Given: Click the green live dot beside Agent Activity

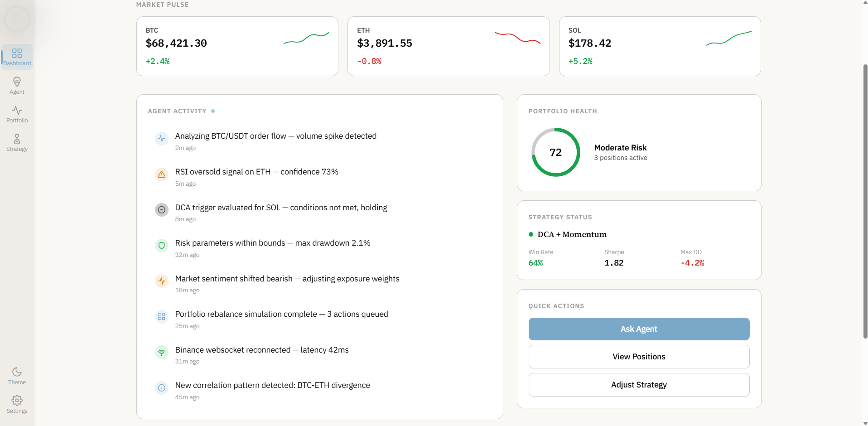Looking at the screenshot, I should [213, 111].
